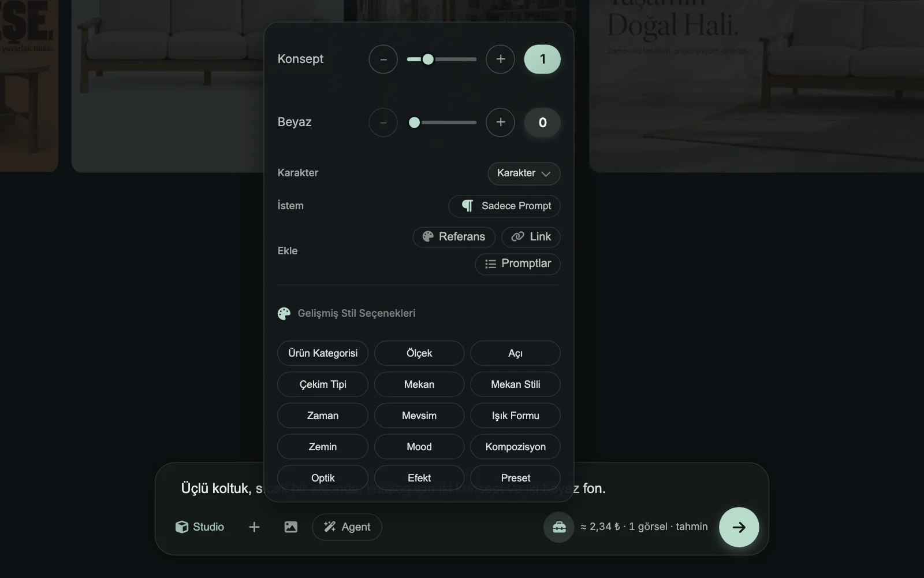The width and height of the screenshot is (924, 578).
Task: Switch the Studio mode selector
Action: [x=200, y=527]
